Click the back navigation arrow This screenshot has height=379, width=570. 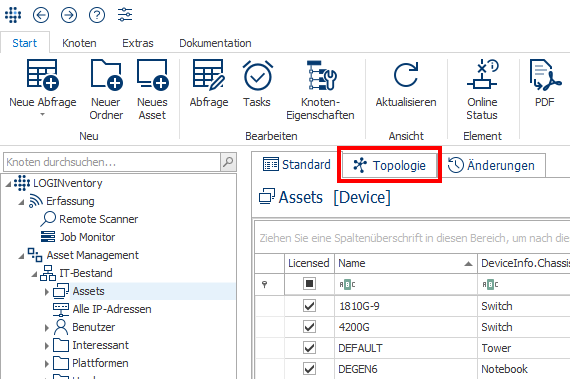click(x=41, y=15)
